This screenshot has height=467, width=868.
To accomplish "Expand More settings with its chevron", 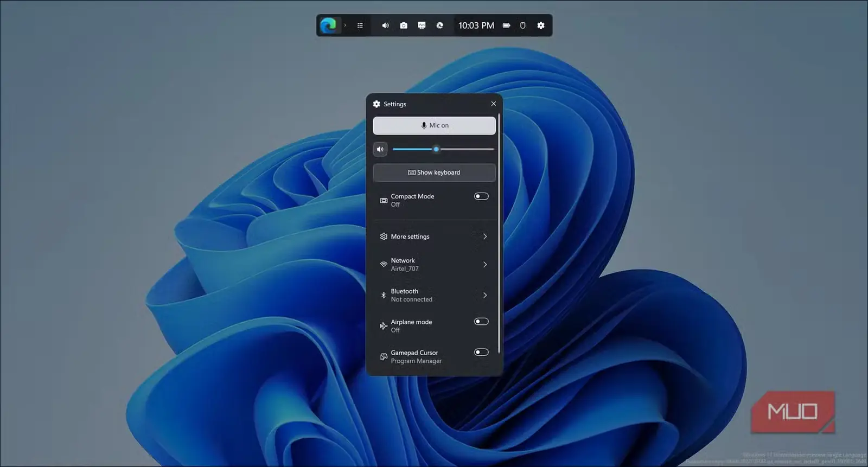I will point(485,236).
